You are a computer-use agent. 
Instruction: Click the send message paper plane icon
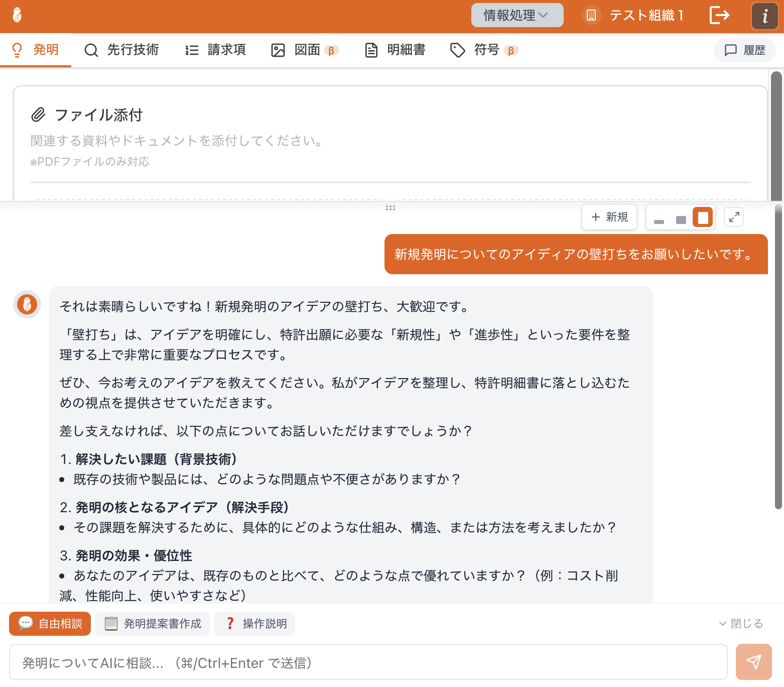753,662
